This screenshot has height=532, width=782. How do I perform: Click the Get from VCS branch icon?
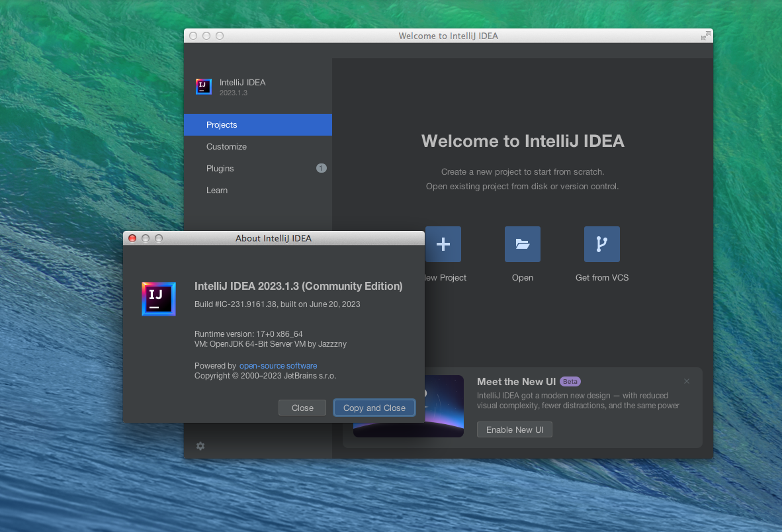coord(602,244)
